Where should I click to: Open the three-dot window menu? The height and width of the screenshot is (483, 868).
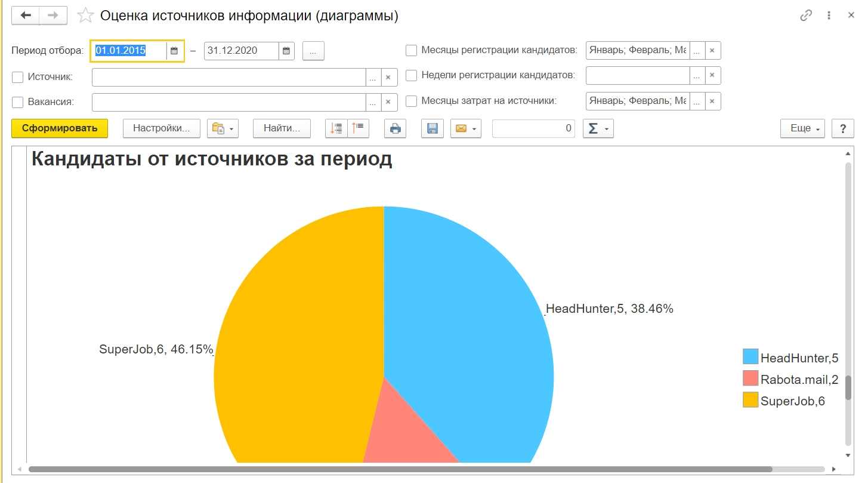click(x=829, y=16)
